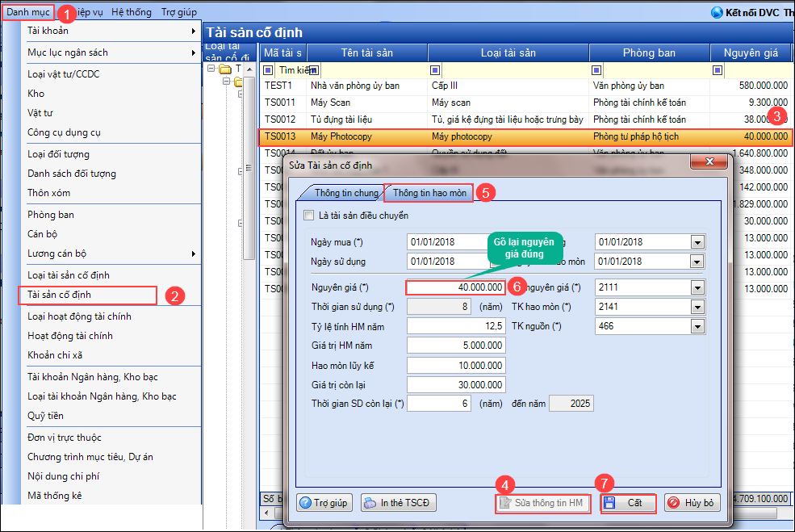The image size is (795, 532).
Task: Click the root folder icon in asset tree
Action: click(x=226, y=69)
